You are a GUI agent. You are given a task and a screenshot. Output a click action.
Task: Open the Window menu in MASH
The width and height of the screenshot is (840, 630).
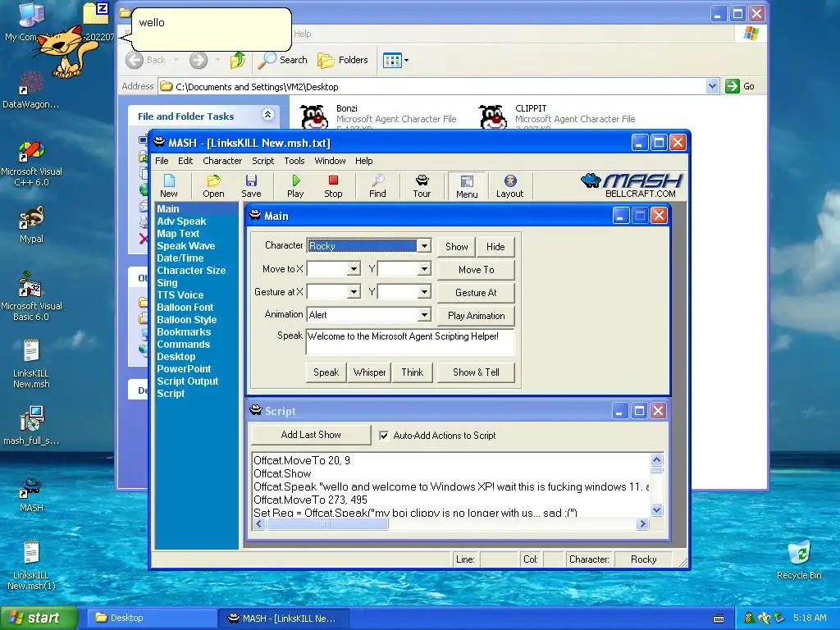click(330, 161)
